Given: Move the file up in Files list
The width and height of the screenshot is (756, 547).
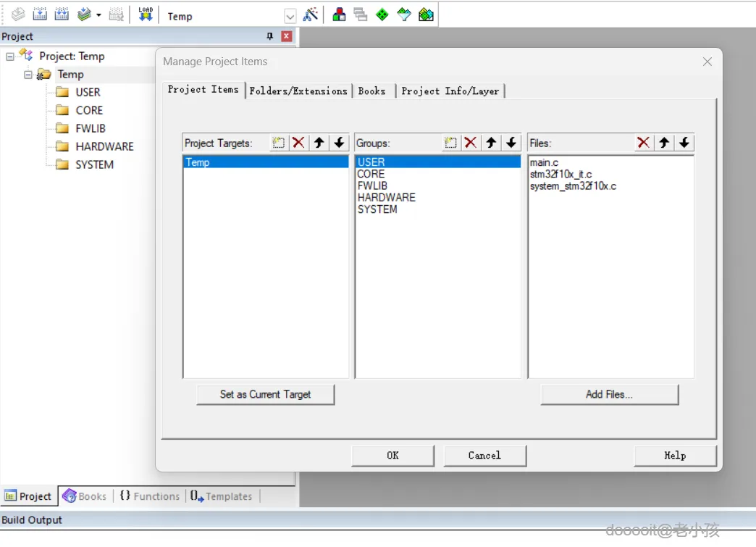Looking at the screenshot, I should (x=664, y=143).
